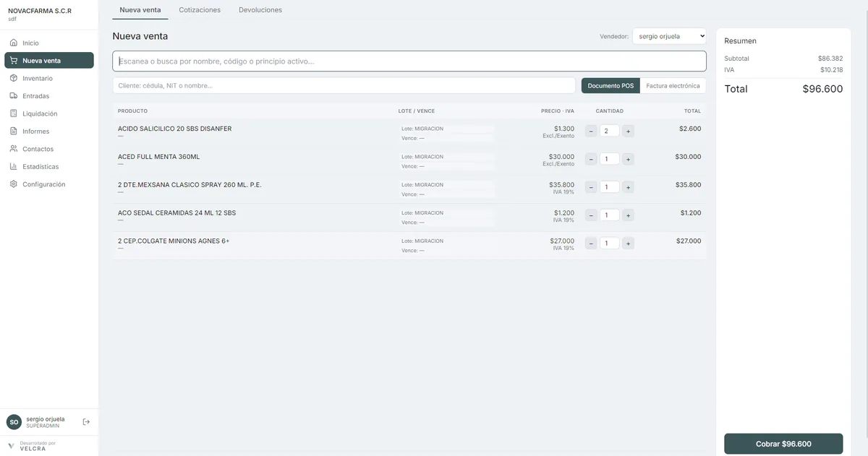The width and height of the screenshot is (868, 456).
Task: Select the Documento POS toggle
Action: click(610, 86)
